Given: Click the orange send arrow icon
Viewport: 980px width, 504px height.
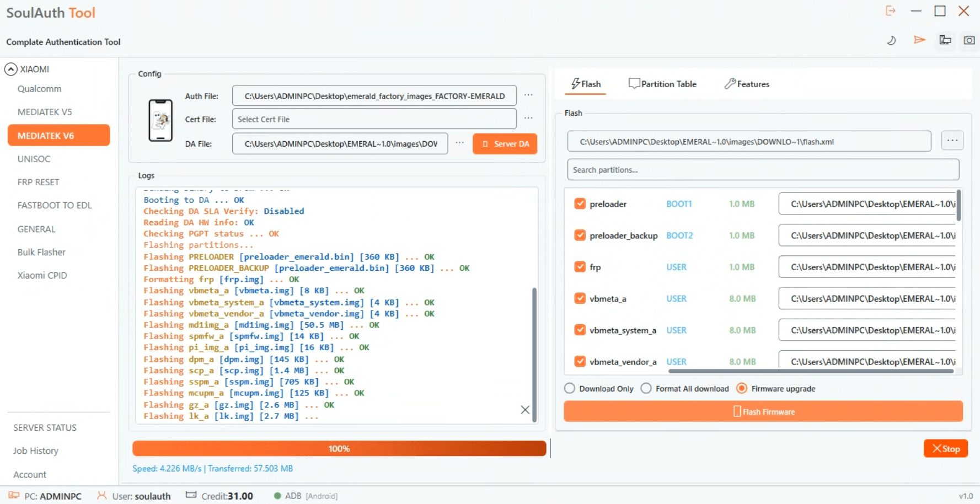Looking at the screenshot, I should coord(919,40).
